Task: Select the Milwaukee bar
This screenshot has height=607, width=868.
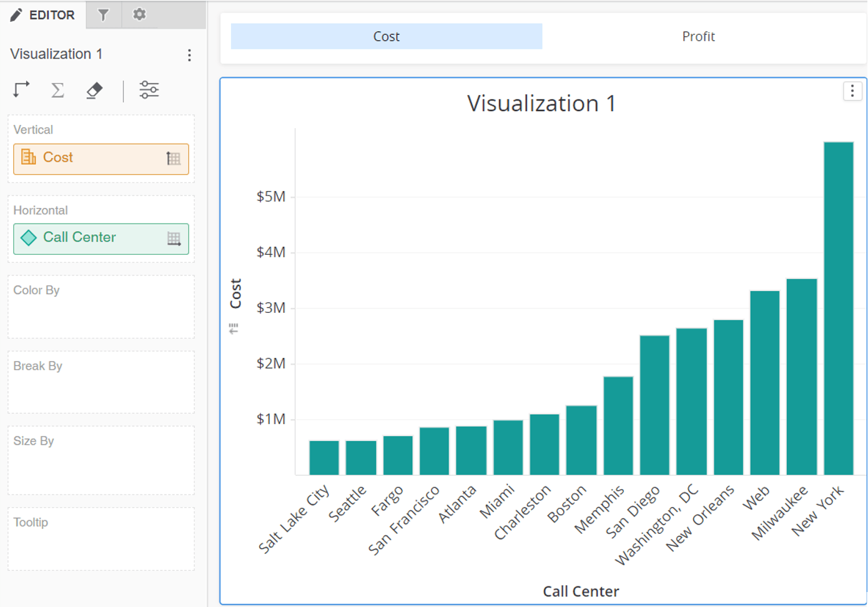Action: click(802, 377)
